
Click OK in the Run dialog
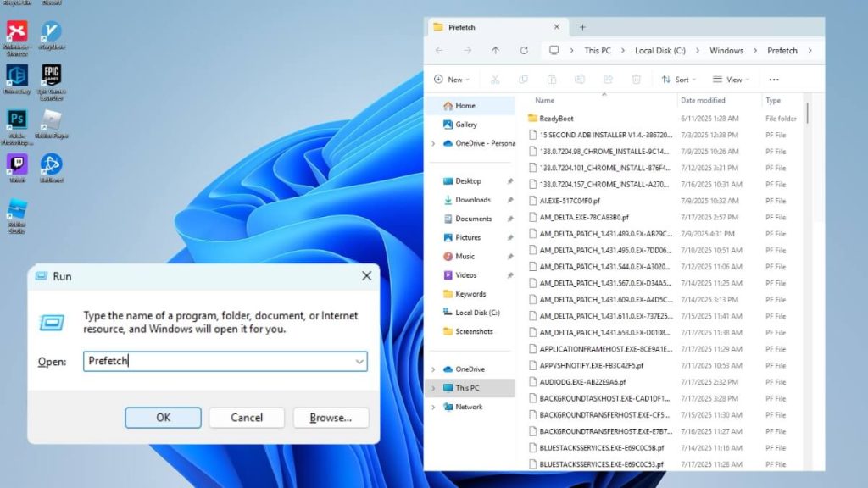[162, 417]
